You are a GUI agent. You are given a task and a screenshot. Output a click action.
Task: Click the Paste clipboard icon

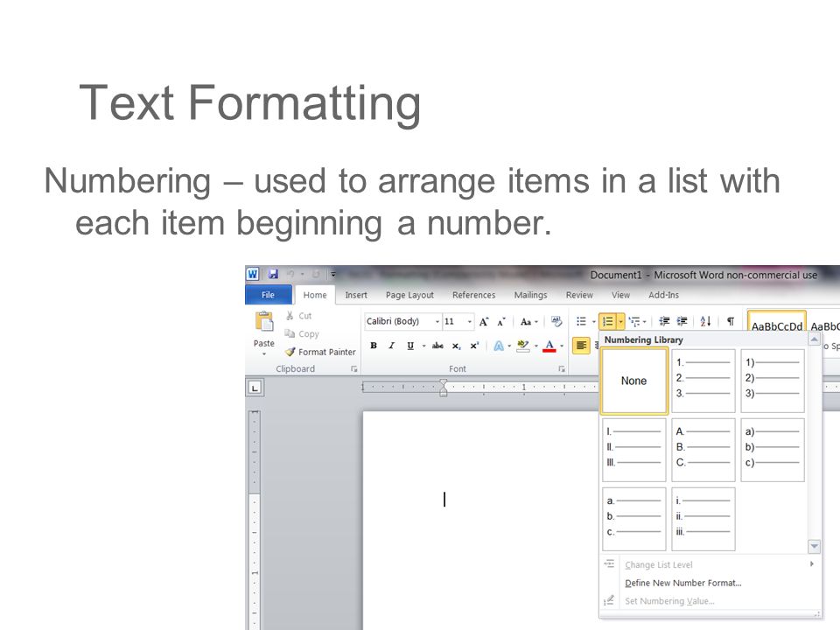[264, 321]
